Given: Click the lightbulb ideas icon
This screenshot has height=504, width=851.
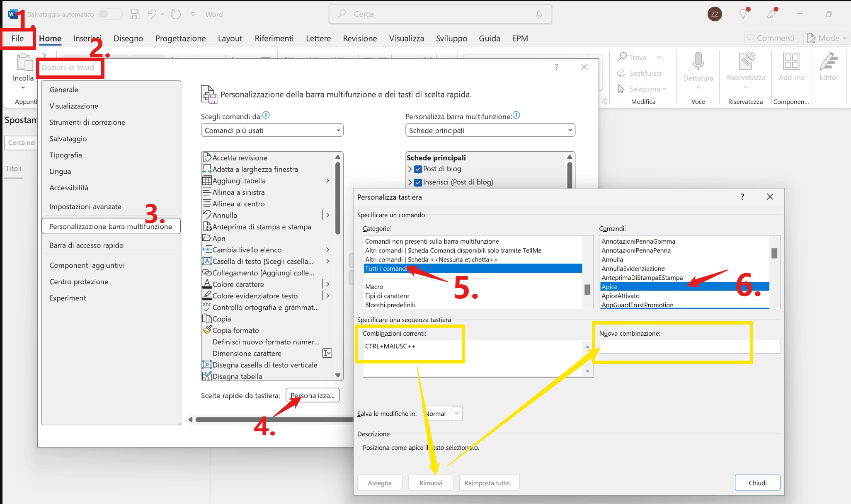Looking at the screenshot, I should pyautogui.click(x=744, y=14).
